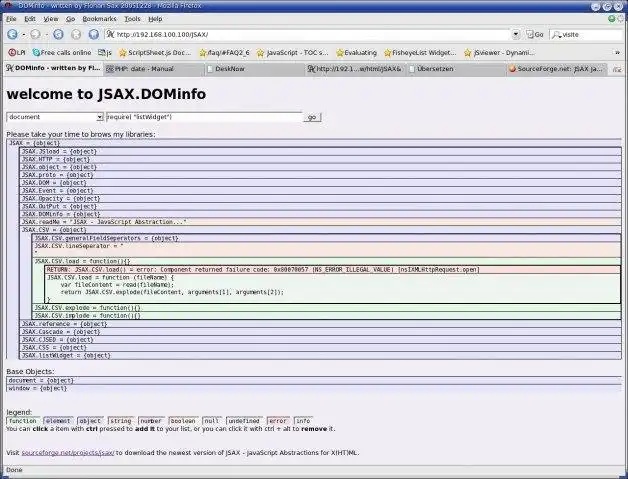Expand 'JSAX.HTTP = {object}' row
The width and height of the screenshot is (628, 479).
coord(320,159)
